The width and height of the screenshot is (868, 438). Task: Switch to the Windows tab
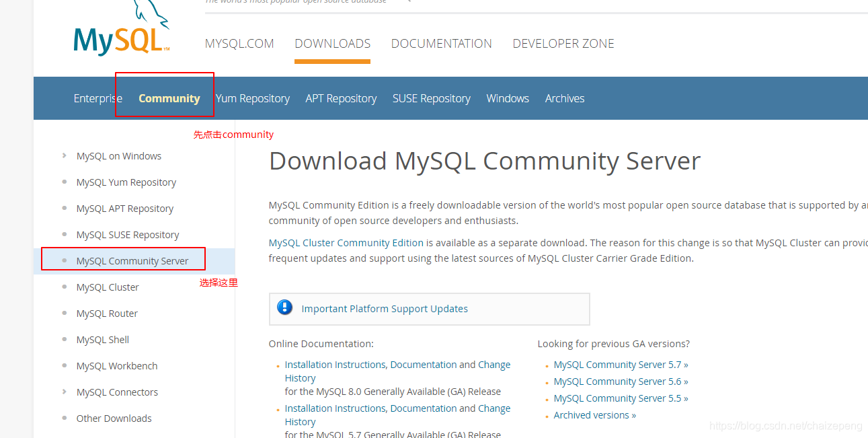[508, 98]
